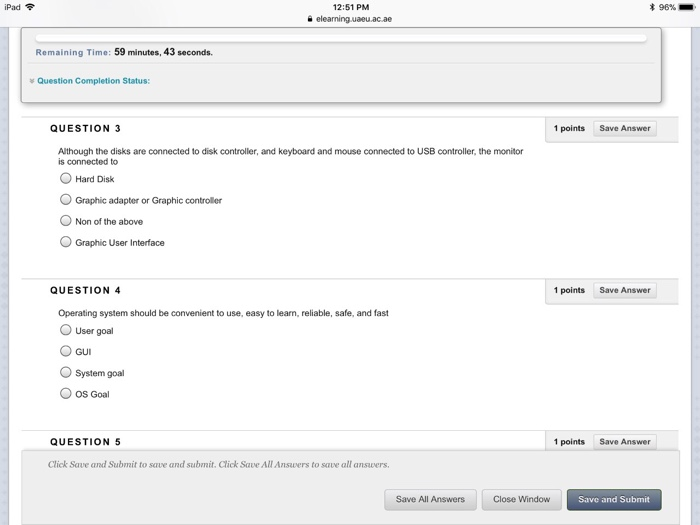Click Save All Answers button

coord(430,500)
